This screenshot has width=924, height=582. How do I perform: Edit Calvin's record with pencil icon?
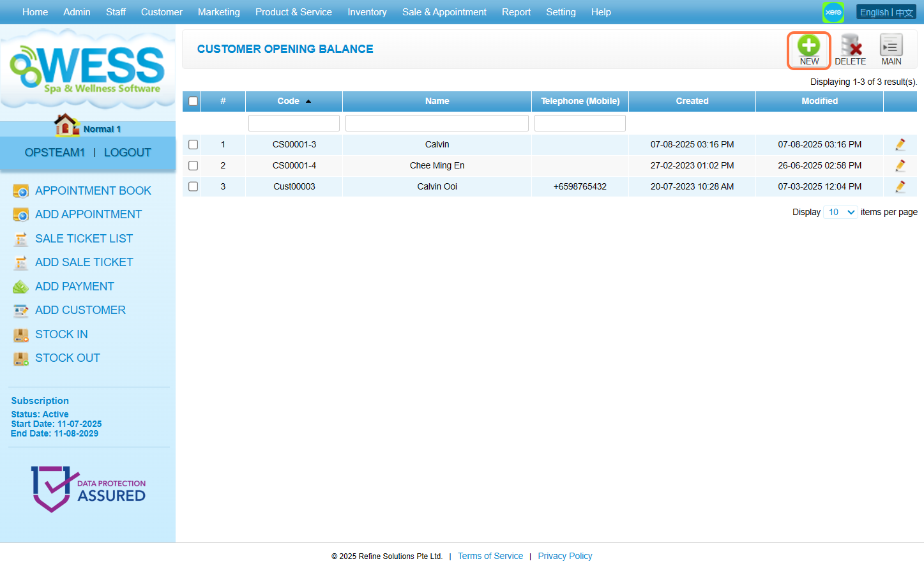click(900, 145)
